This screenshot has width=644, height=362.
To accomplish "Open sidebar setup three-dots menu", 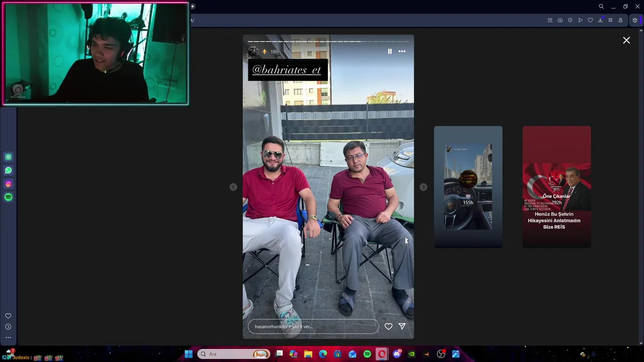I will pyautogui.click(x=8, y=337).
